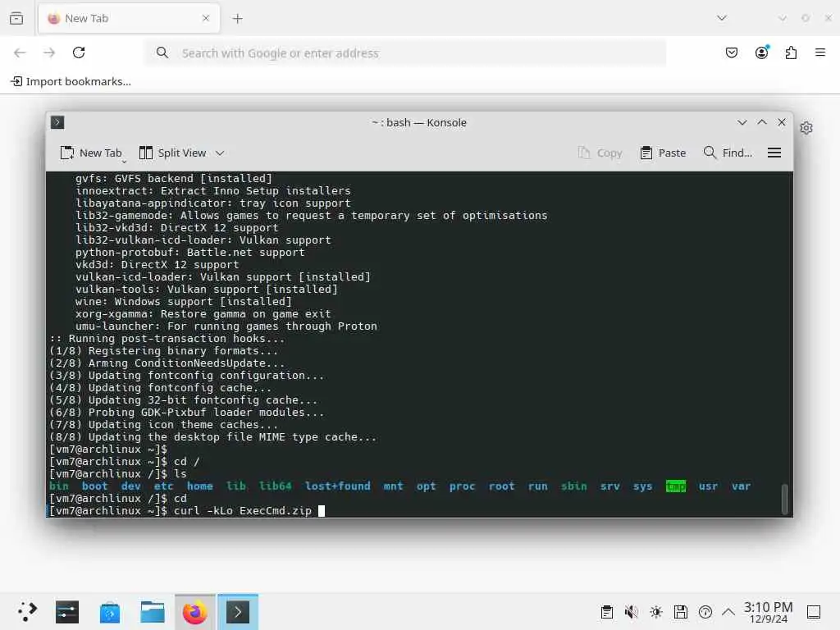This screenshot has height=630, width=840.
Task: Close the Konsole window
Action: (x=782, y=123)
